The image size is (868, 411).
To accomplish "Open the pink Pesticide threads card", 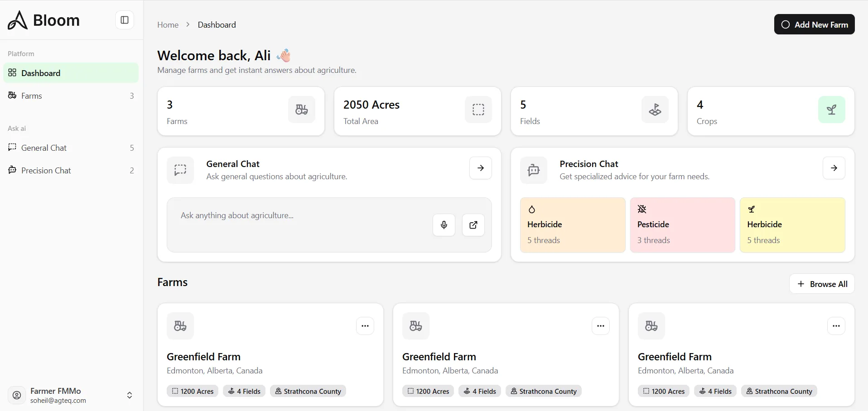I will 682,225.
